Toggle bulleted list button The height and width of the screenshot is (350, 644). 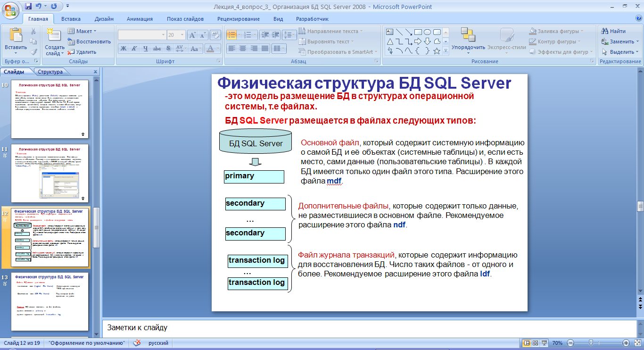[x=231, y=34]
